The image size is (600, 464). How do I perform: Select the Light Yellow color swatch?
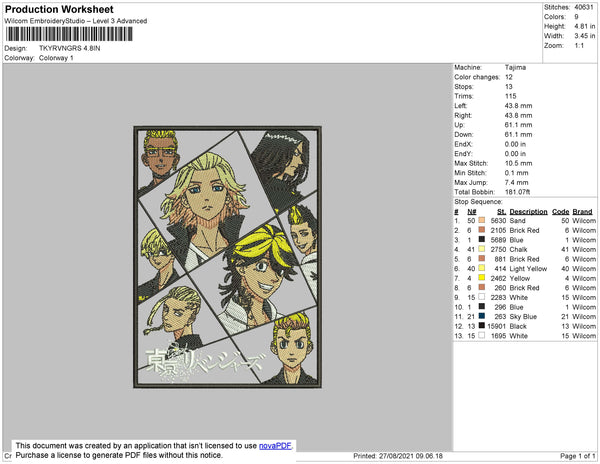coord(481,268)
